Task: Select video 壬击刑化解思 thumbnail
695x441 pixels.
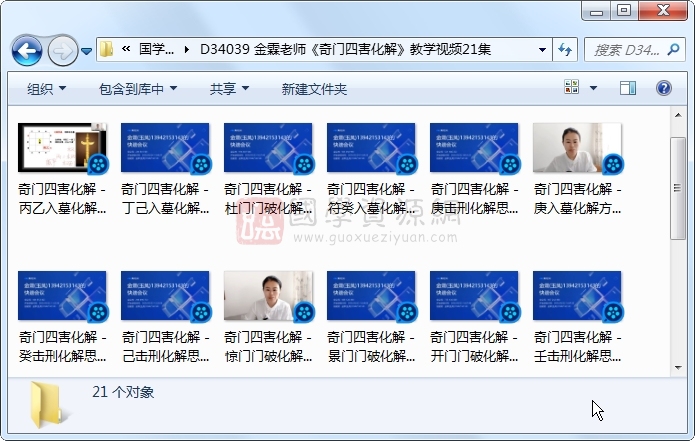Action: tap(577, 296)
